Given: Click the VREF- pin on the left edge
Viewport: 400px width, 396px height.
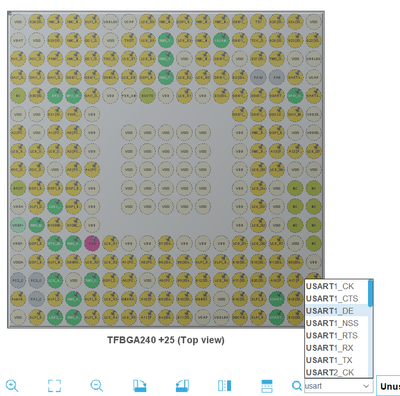Looking at the screenshot, I should point(18,243).
